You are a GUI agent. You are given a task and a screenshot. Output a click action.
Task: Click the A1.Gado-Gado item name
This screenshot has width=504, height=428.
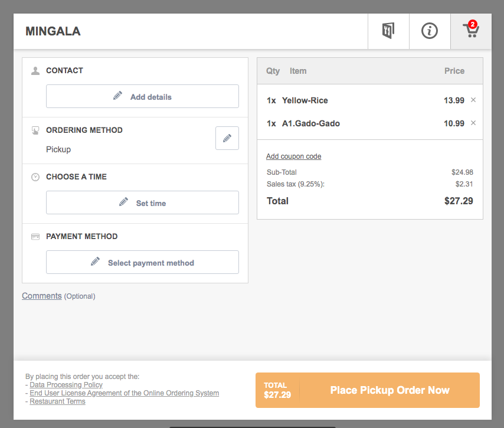(x=311, y=123)
